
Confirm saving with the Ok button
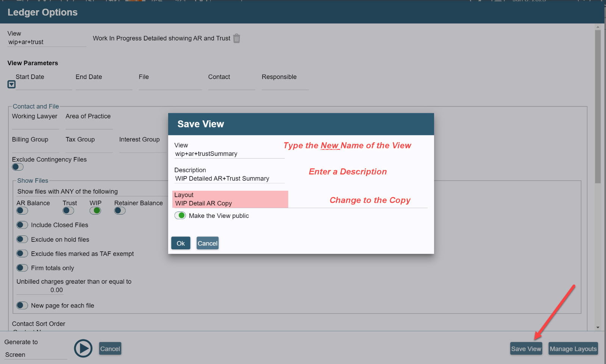click(x=181, y=243)
